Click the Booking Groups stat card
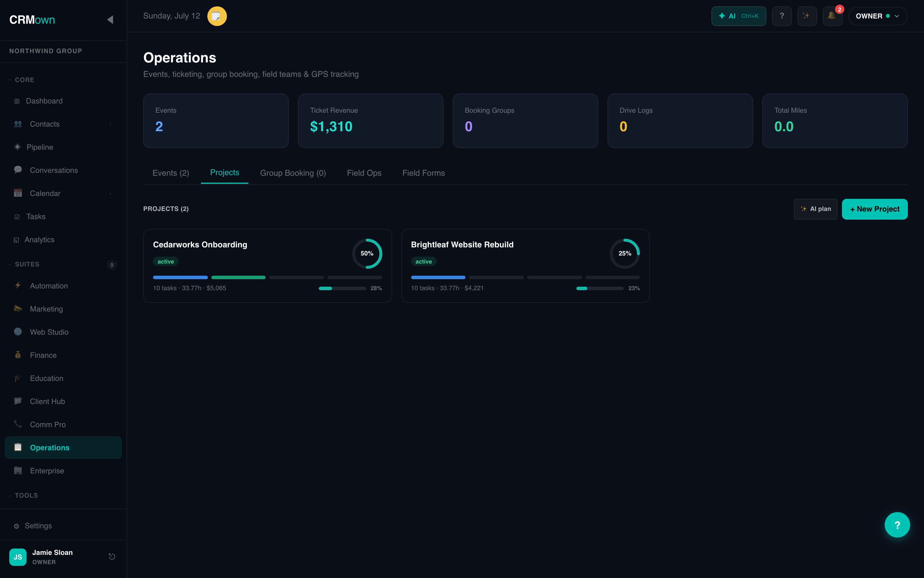 point(525,121)
